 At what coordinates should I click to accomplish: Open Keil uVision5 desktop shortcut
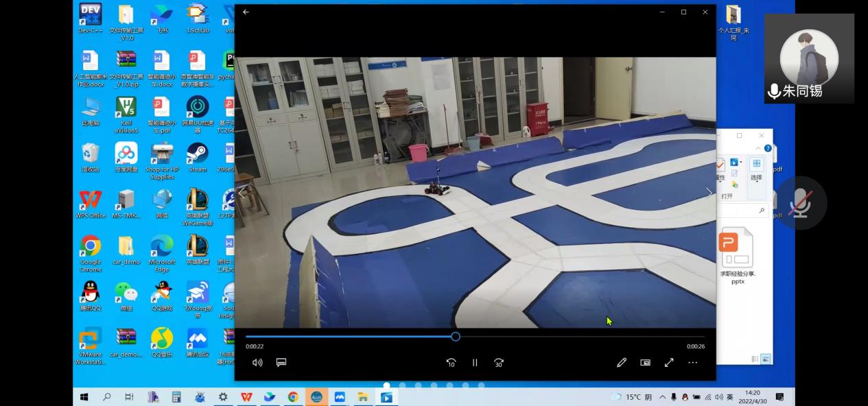click(126, 113)
